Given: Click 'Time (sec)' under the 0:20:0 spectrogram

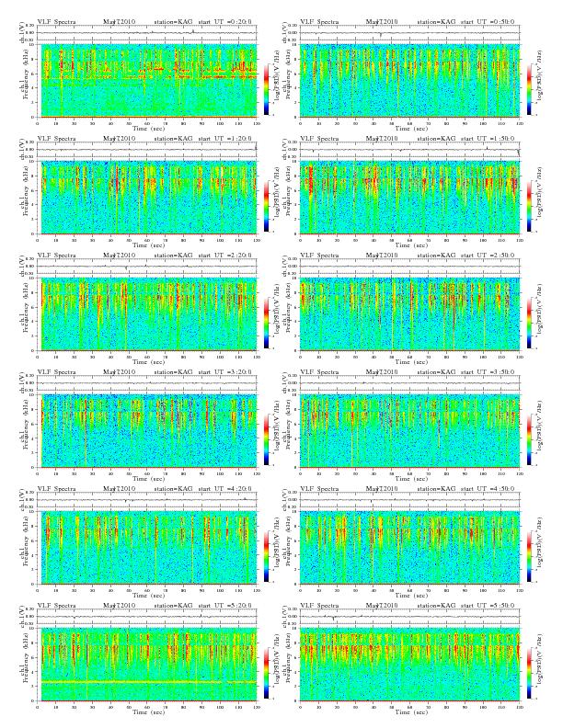Looking at the screenshot, I should coord(148,128).
